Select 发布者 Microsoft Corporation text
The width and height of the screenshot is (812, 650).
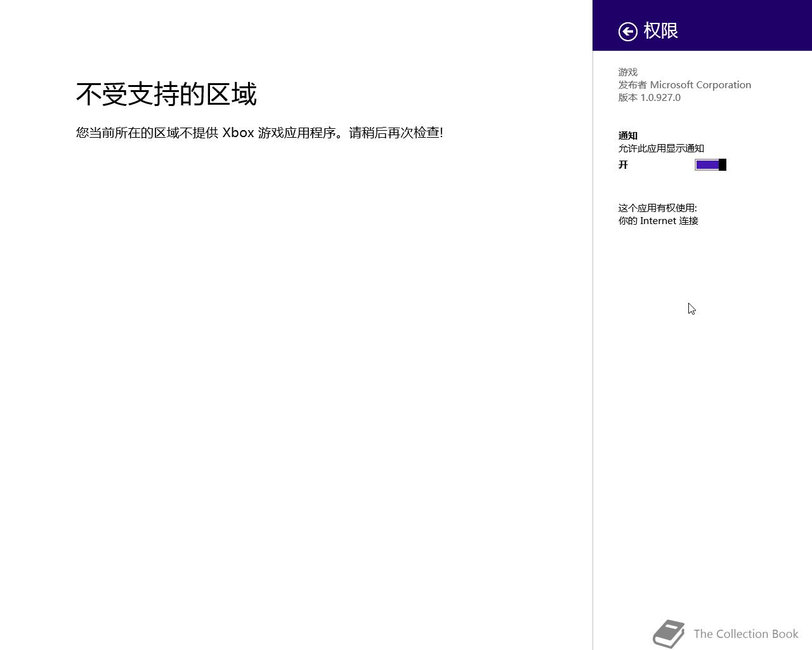[684, 85]
